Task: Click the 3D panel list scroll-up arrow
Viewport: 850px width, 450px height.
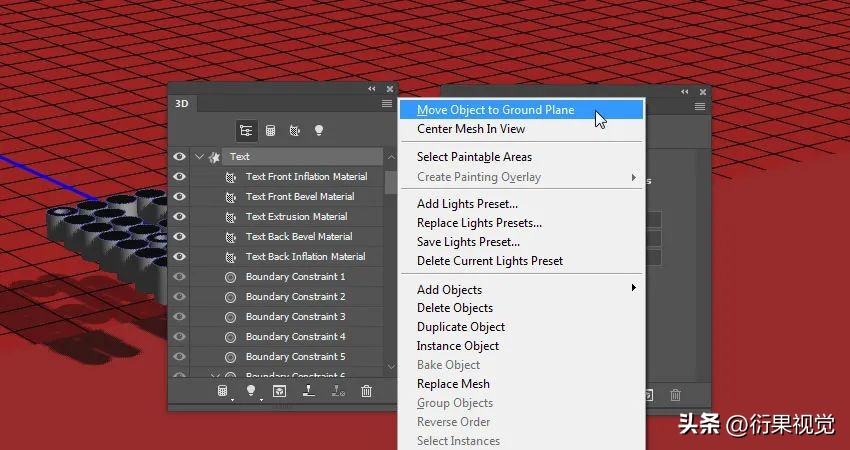Action: [x=391, y=157]
